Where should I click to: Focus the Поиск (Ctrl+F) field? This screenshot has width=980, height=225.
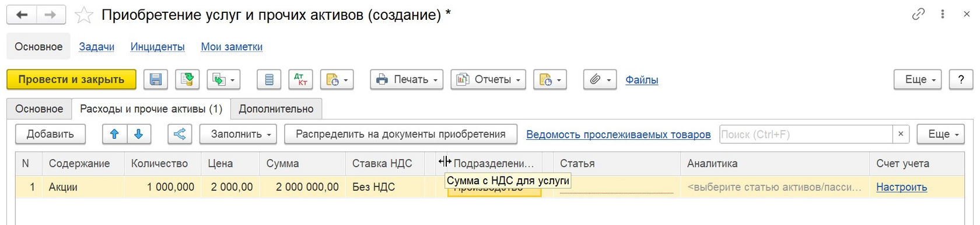pos(806,134)
